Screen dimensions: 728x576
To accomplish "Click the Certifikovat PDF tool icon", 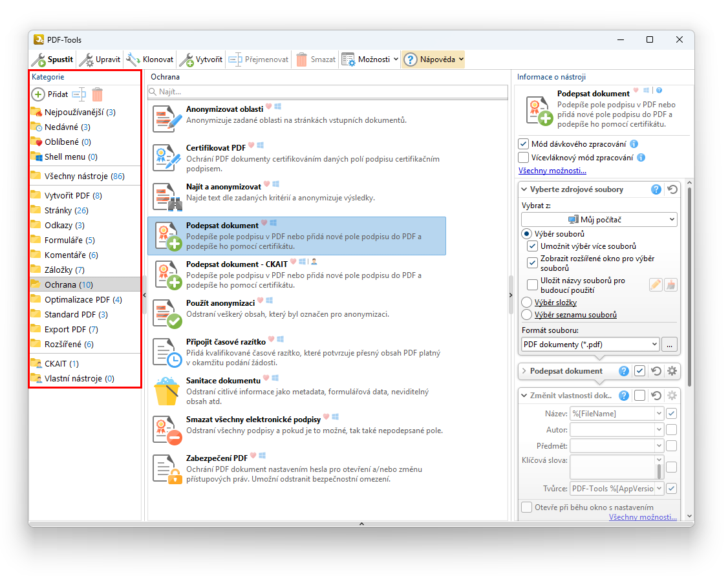I will 167,158.
